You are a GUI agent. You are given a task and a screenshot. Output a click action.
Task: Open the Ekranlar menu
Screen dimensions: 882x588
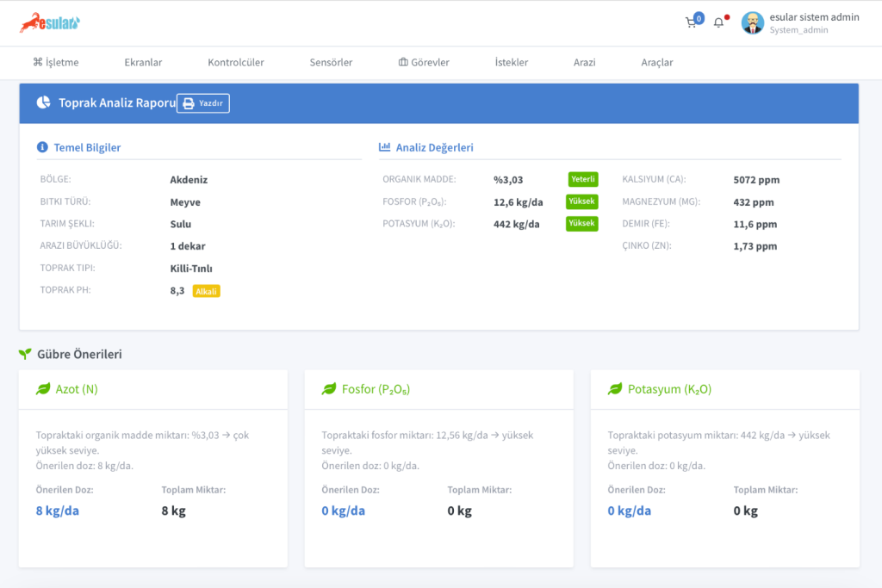pos(143,62)
